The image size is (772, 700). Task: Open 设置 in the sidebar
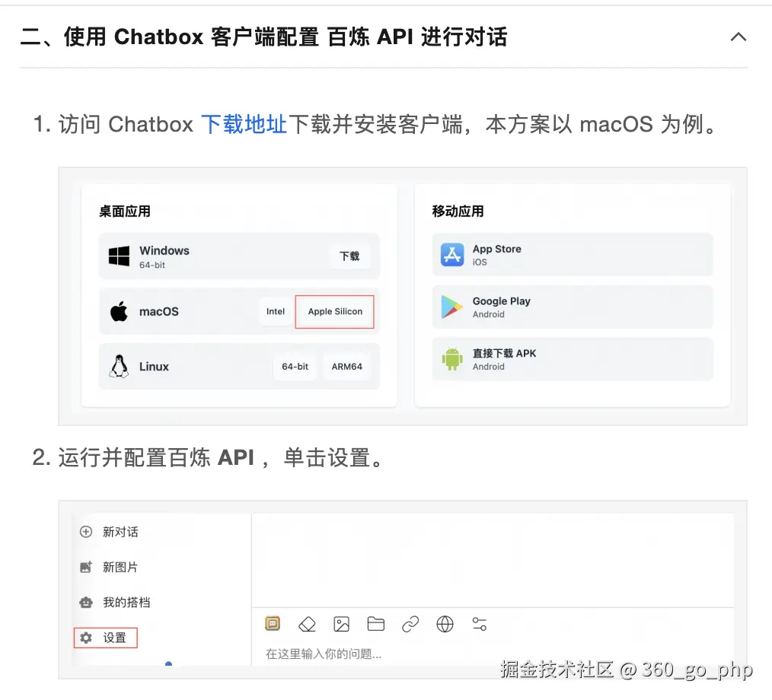coord(105,638)
